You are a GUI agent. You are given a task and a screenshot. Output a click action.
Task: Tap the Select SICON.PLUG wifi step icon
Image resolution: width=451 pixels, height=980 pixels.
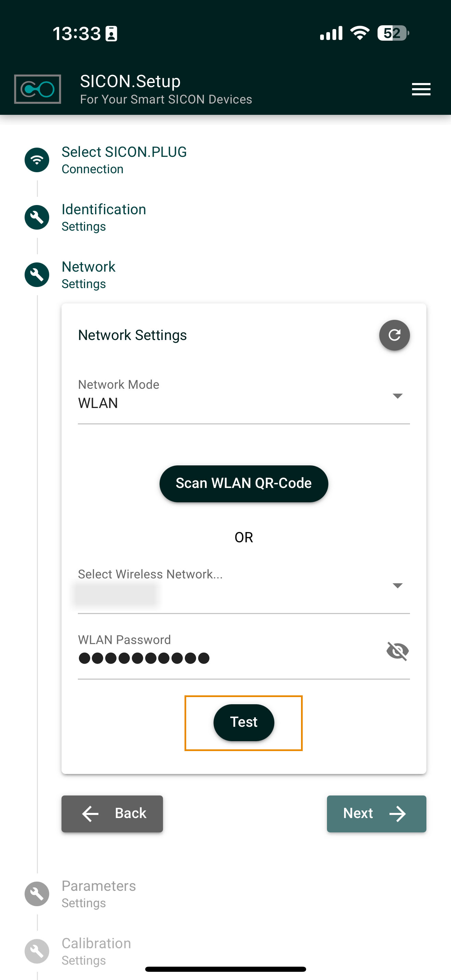[x=37, y=160]
